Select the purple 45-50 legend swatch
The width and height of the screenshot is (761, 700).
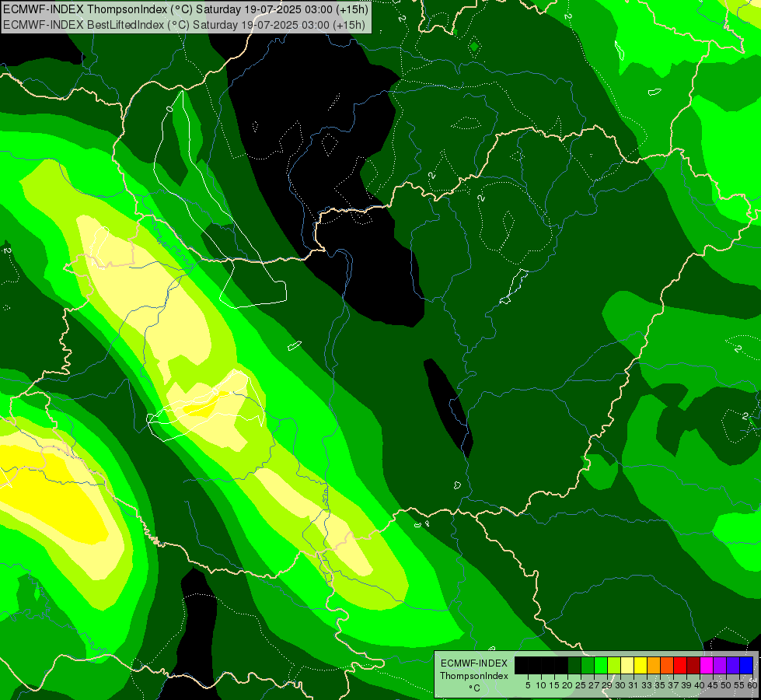[x=720, y=665]
